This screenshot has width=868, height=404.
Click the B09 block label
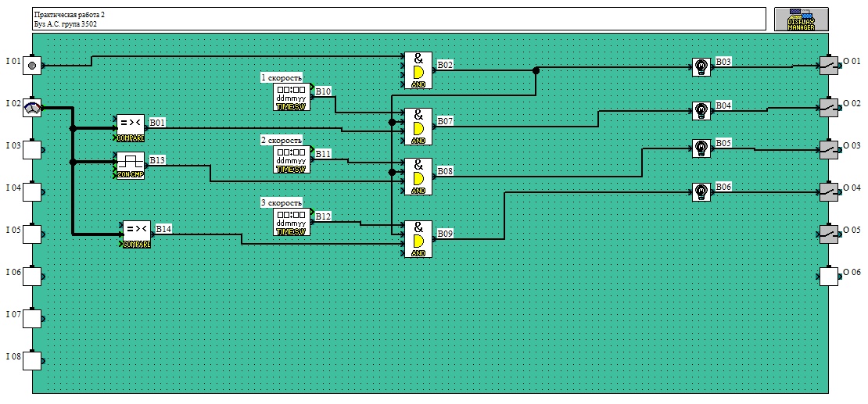click(x=446, y=234)
